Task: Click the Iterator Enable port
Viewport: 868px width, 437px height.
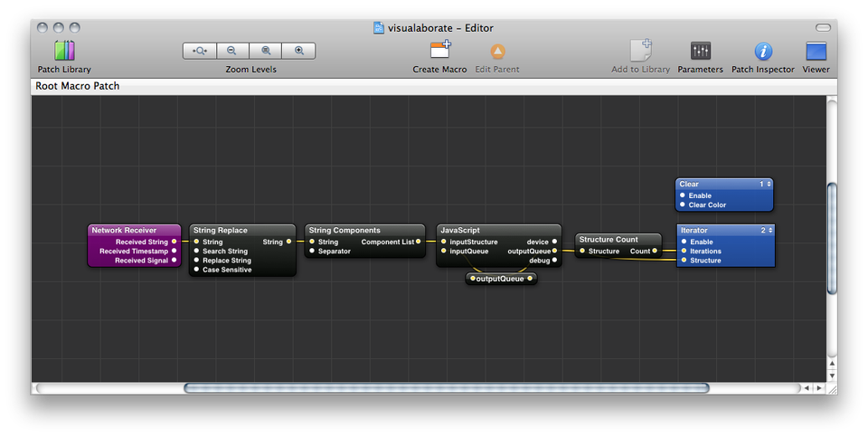Action: pos(684,242)
